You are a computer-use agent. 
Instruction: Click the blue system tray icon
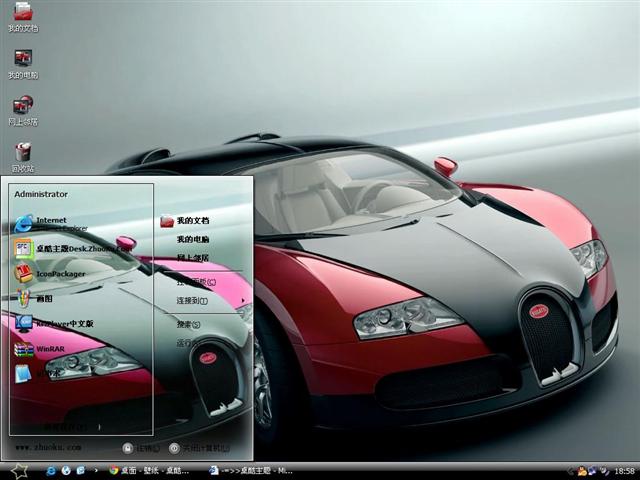pyautogui.click(x=591, y=471)
